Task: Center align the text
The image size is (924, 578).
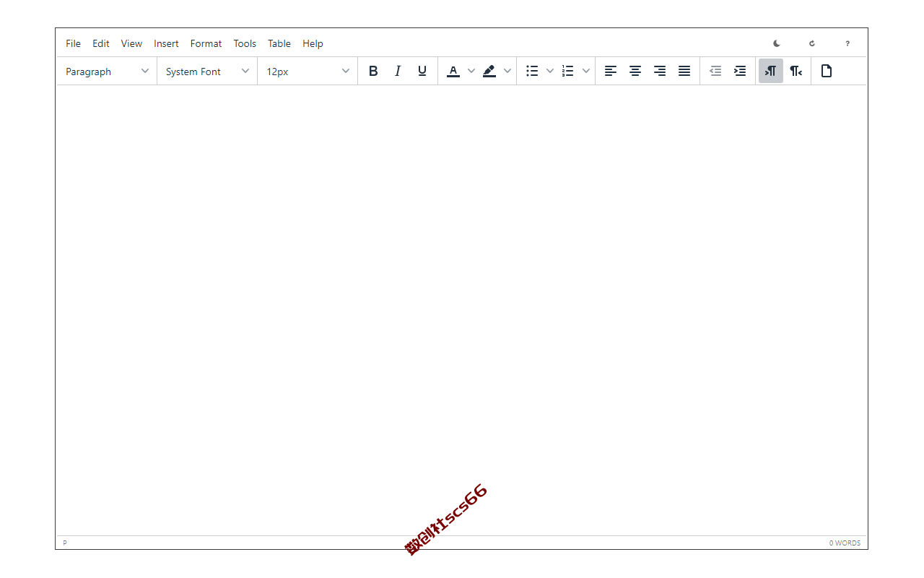Action: coord(635,71)
